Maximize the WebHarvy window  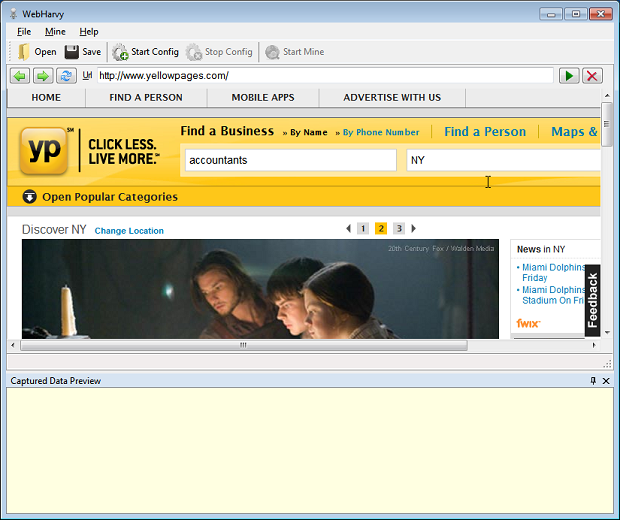(x=576, y=14)
